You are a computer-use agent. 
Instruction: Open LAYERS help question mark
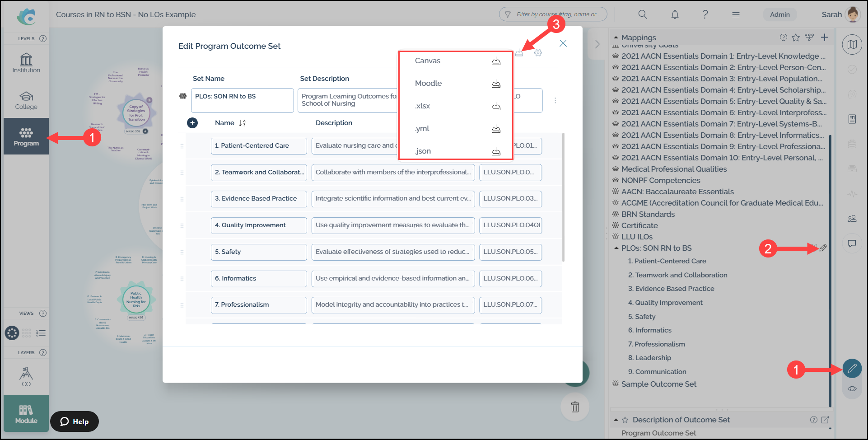(43, 353)
